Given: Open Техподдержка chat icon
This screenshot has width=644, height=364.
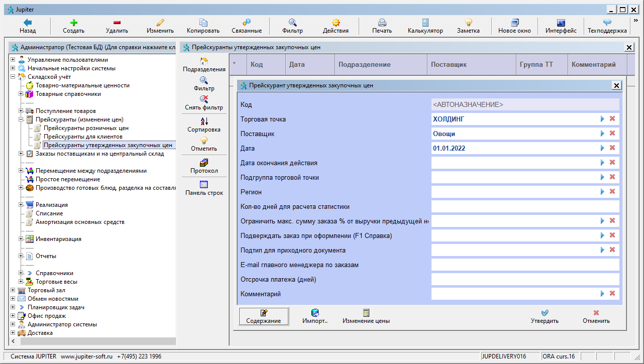Looking at the screenshot, I should coord(607,23).
